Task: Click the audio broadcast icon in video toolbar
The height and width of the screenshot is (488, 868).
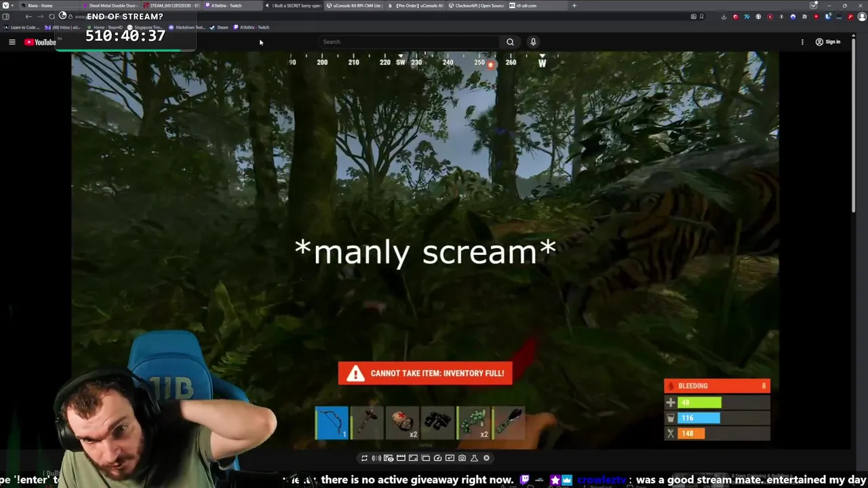Action: pyautogui.click(x=376, y=458)
